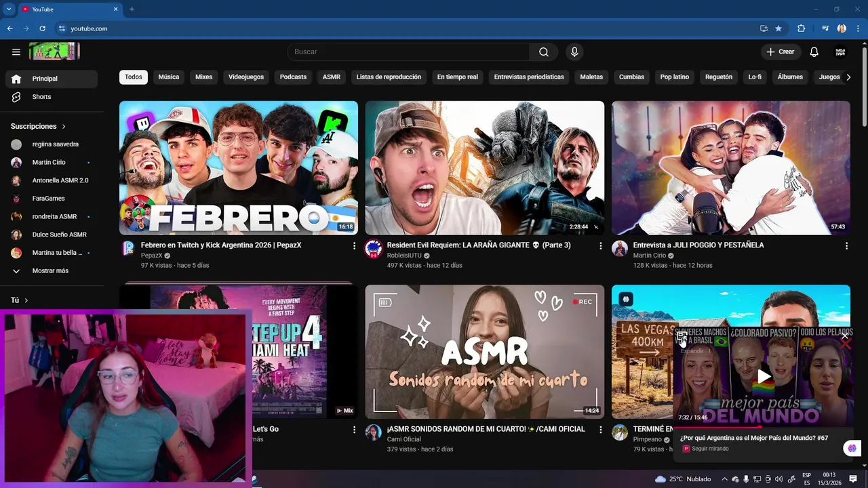Image resolution: width=868 pixels, height=488 pixels.
Task: Select En tiempo real chip
Action: coord(458,77)
